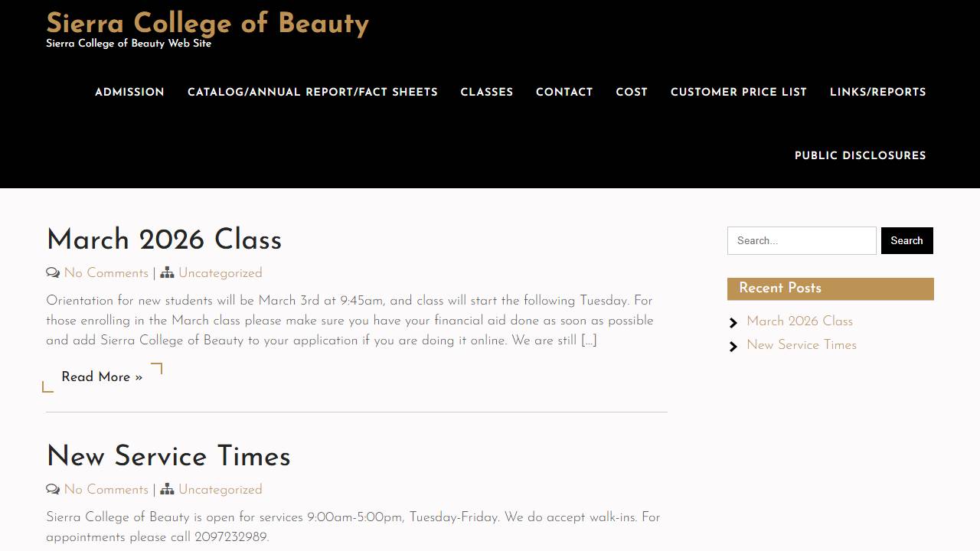Viewport: 980px width, 551px height.
Task: Click the Sierra College of Beauty site title
Action: click(x=207, y=24)
